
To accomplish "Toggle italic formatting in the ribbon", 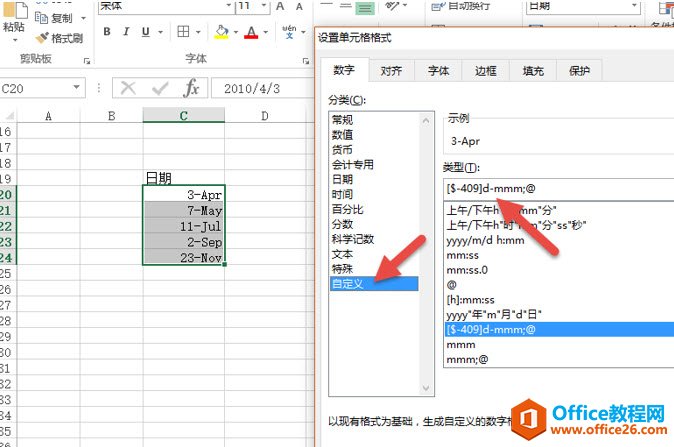I will point(128,32).
